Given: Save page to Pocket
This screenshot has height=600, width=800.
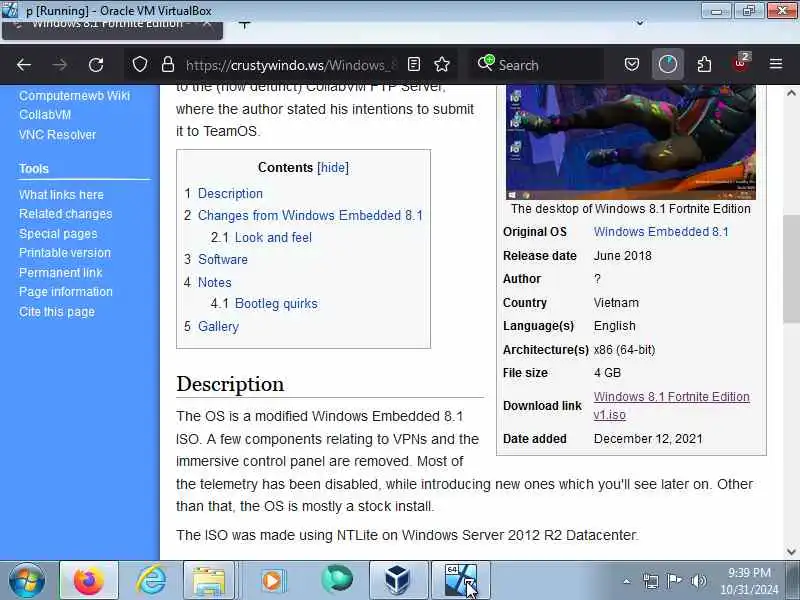Looking at the screenshot, I should tap(632, 64).
